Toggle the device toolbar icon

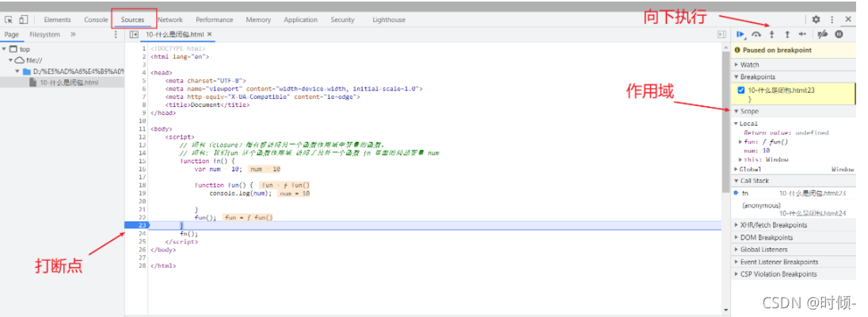pyautogui.click(x=23, y=19)
